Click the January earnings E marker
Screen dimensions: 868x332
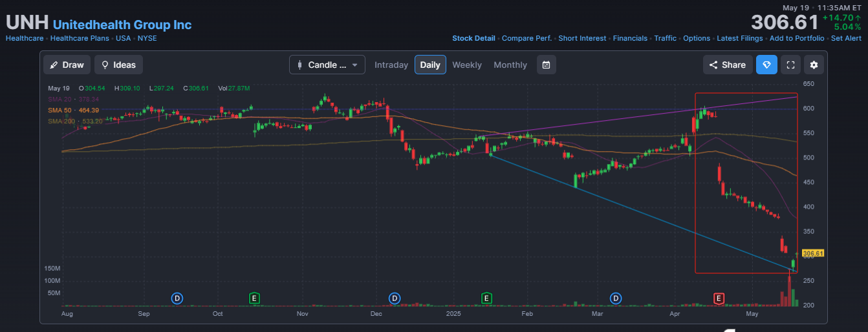[x=486, y=298]
